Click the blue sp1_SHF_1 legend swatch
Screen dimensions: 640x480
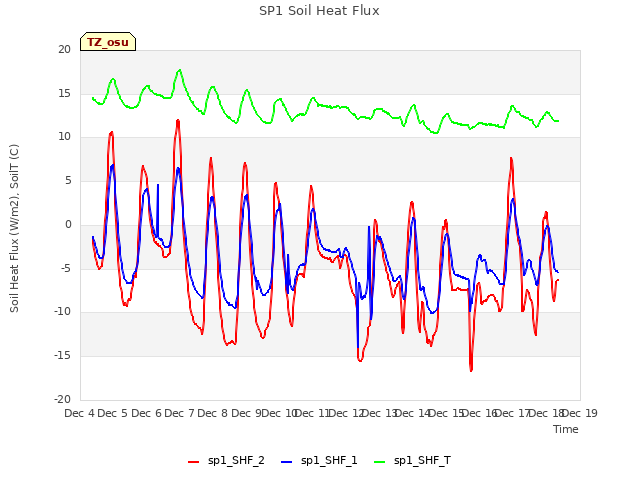pos(287,462)
